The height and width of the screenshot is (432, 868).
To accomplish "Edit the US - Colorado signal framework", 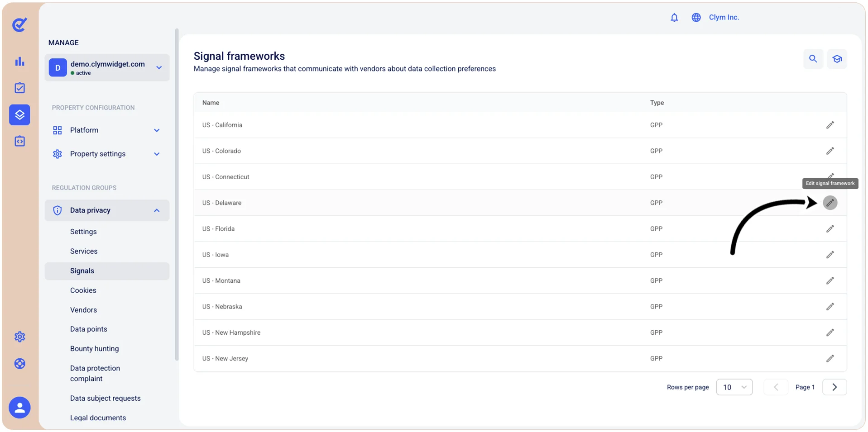I will (x=830, y=151).
